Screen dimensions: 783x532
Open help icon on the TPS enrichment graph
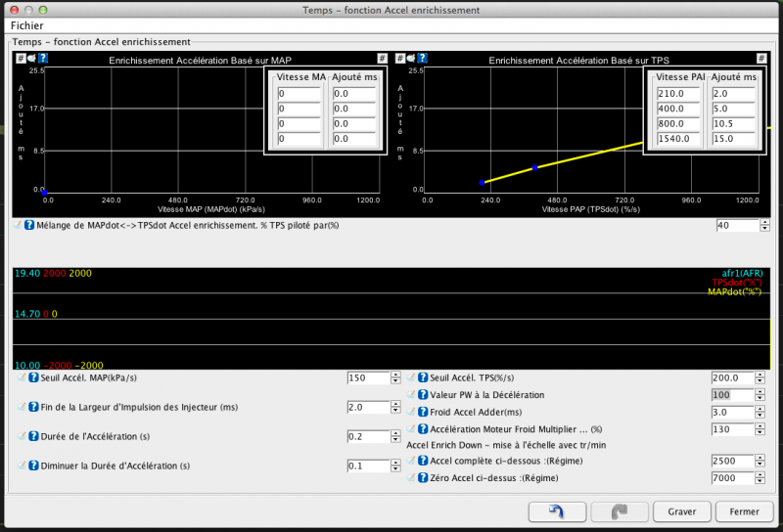tap(423, 59)
